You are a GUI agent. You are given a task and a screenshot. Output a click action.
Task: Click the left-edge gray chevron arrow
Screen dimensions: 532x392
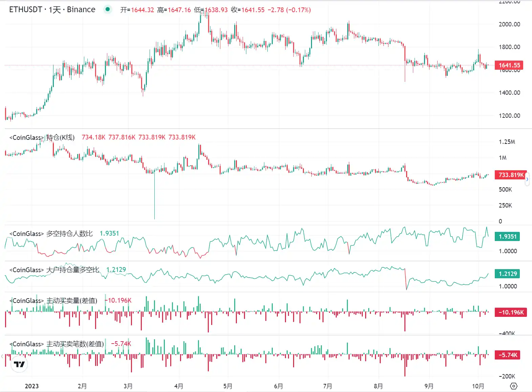[2, 356]
